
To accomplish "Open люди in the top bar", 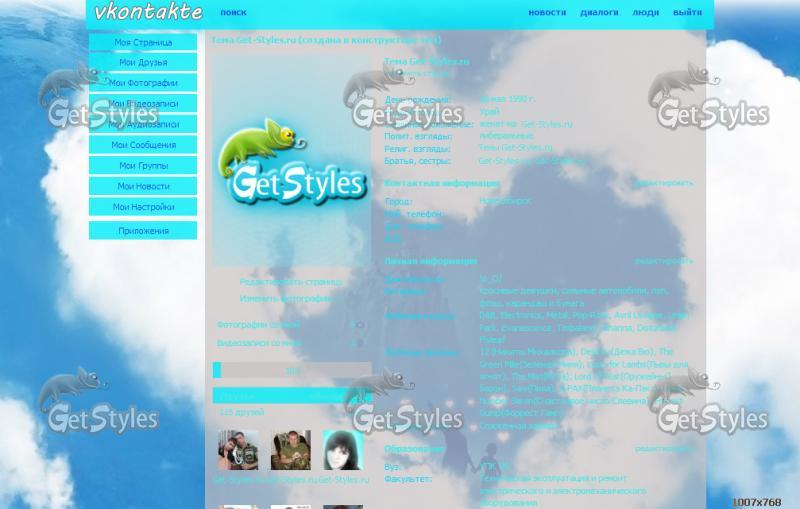I will (645, 12).
